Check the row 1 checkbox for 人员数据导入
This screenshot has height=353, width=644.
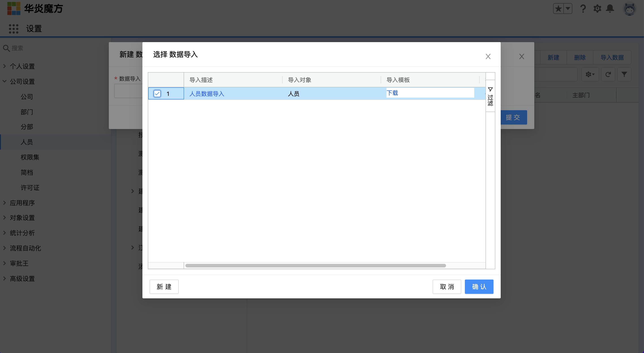(157, 93)
